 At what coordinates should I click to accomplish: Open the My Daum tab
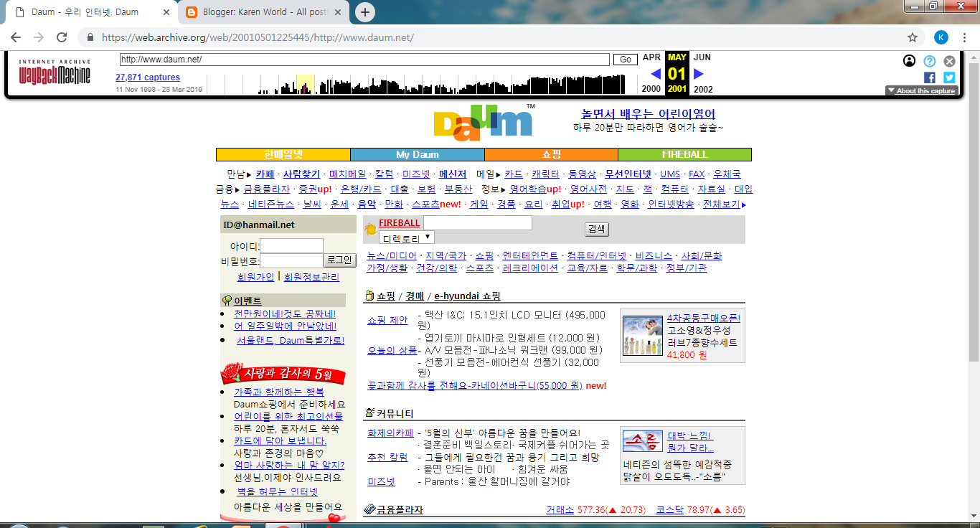click(x=418, y=154)
